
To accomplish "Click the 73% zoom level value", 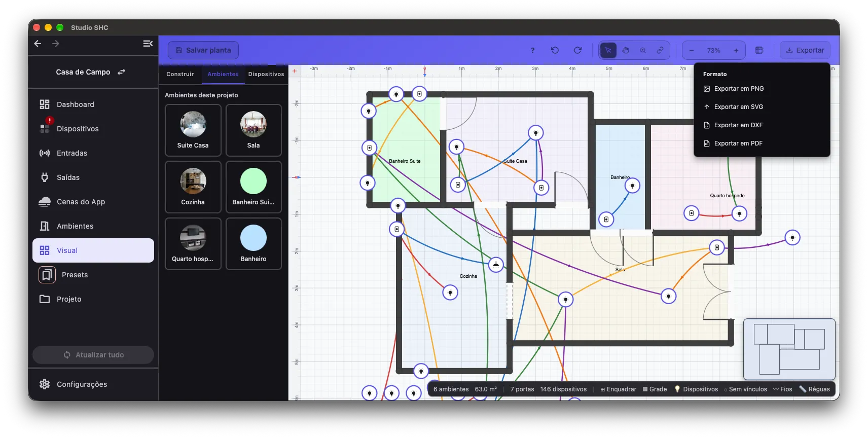I will click(714, 51).
